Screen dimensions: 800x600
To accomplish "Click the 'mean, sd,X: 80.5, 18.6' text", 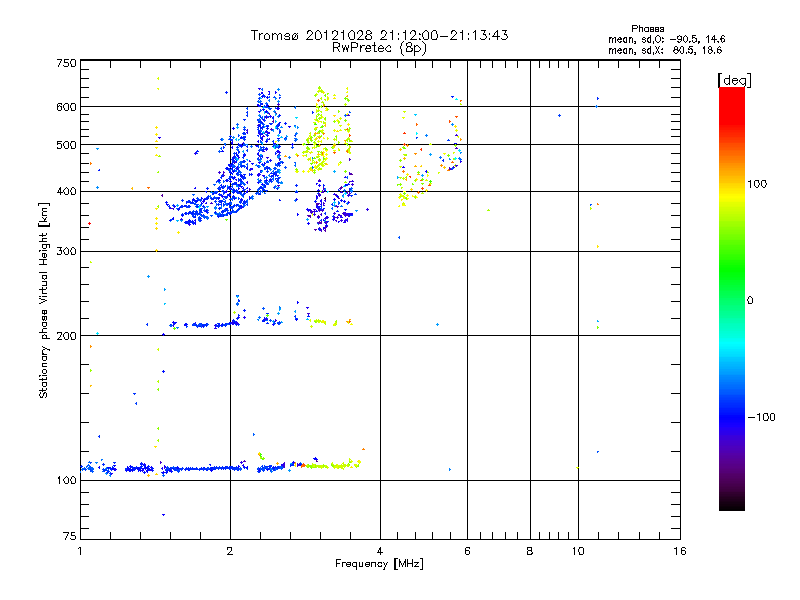I will point(665,50).
